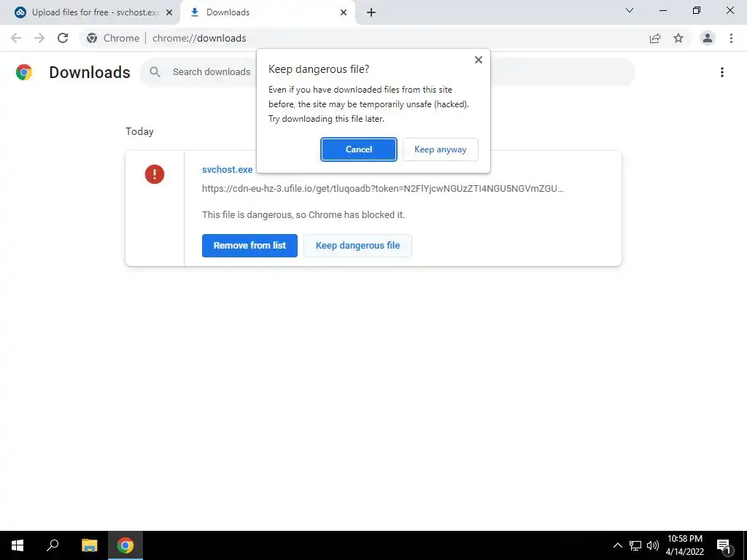Open the svchost.exe file name link

coord(228,169)
